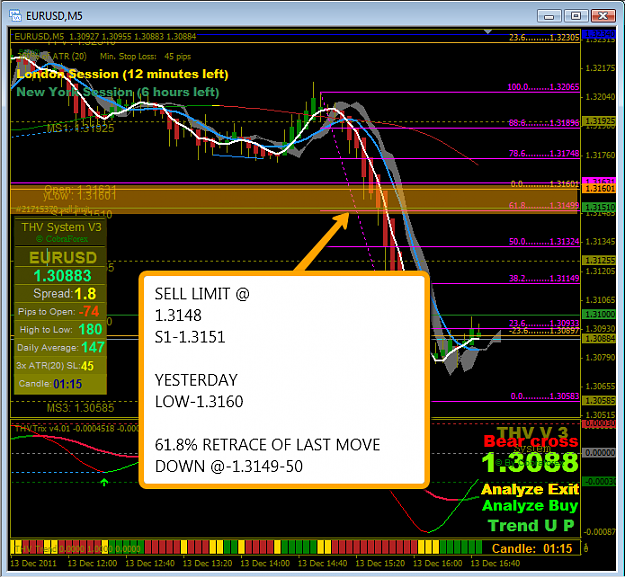Click the 1.30883 price in THV panel
This screenshot has width=625, height=578.
pyautogui.click(x=63, y=276)
